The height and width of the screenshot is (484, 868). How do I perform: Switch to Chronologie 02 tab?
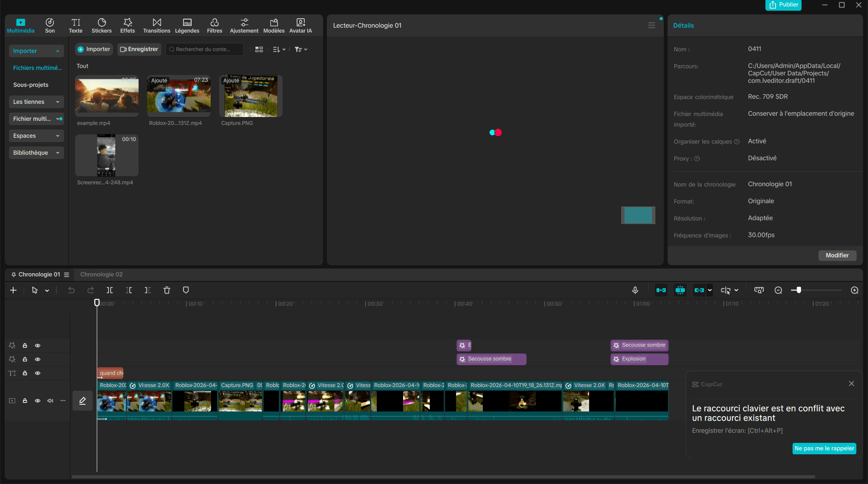click(x=101, y=274)
